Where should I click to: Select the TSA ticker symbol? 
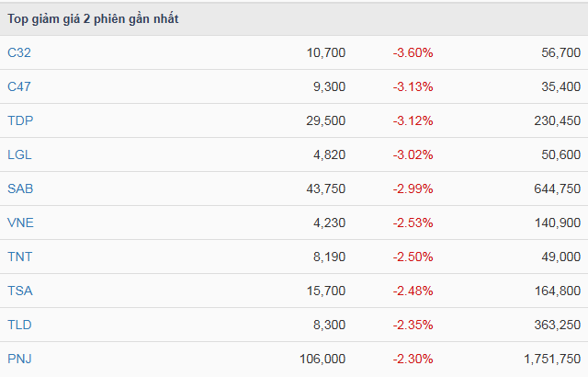pyautogui.click(x=20, y=291)
